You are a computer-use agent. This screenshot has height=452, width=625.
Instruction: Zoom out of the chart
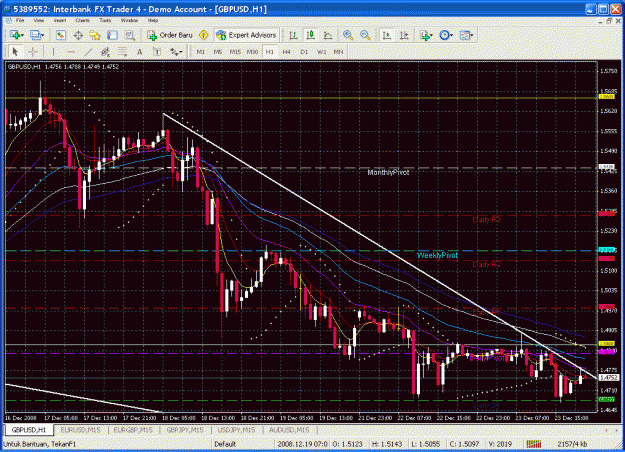pyautogui.click(x=365, y=35)
